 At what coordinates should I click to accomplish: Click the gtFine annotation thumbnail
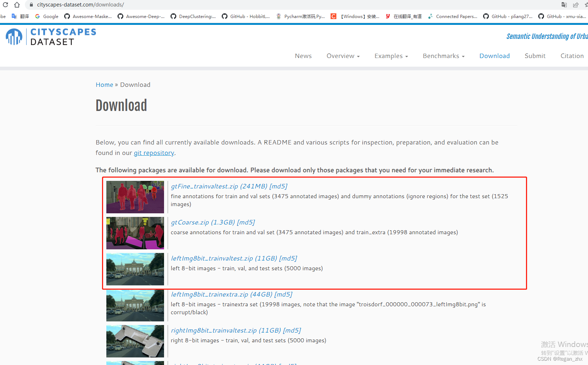(135, 197)
